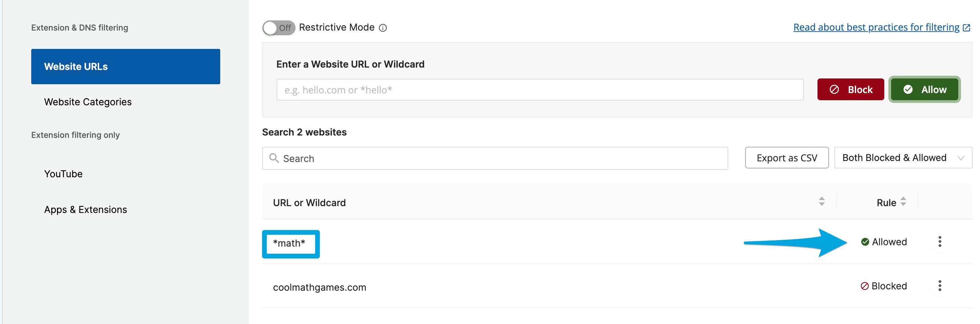
Task: Click the red Block button
Action: pos(851,89)
